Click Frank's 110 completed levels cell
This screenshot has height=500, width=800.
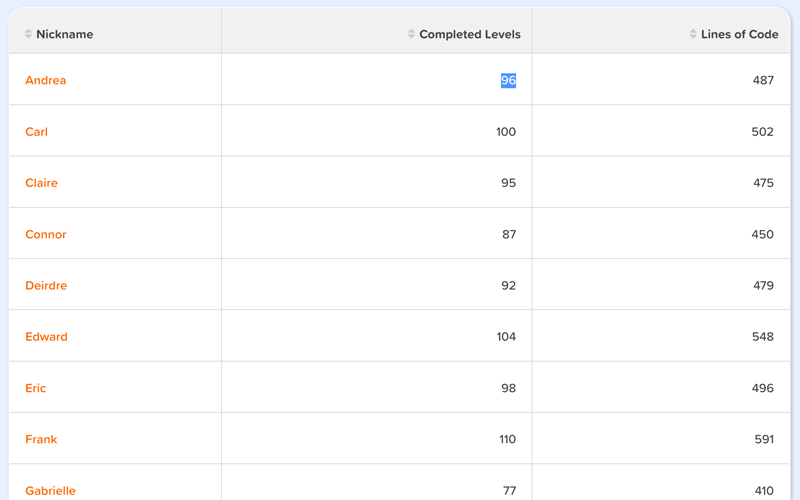(506, 439)
